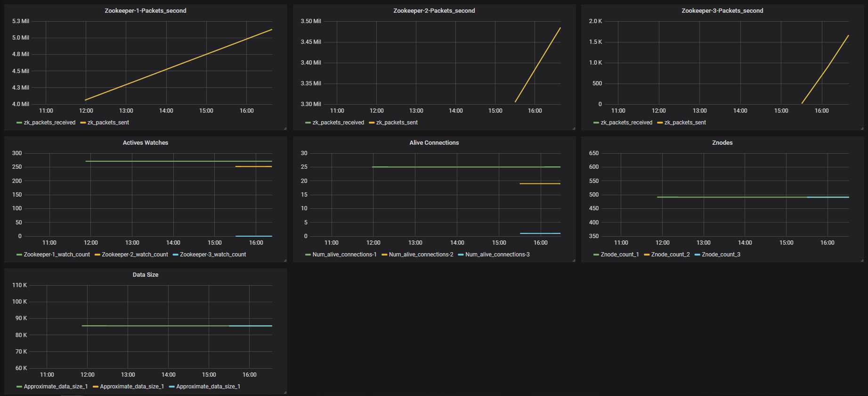The image size is (868, 396).
Task: Click resize handle of Zookeeper-2-Packets_second panel
Action: tap(573, 128)
